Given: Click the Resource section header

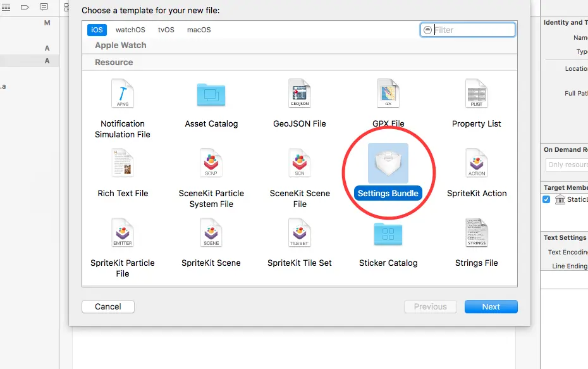Looking at the screenshot, I should [114, 62].
